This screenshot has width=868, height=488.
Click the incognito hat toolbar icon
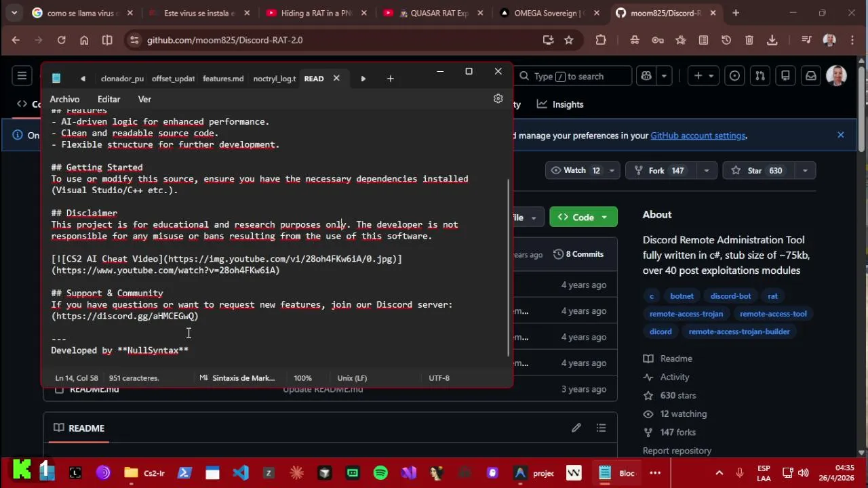635,40
